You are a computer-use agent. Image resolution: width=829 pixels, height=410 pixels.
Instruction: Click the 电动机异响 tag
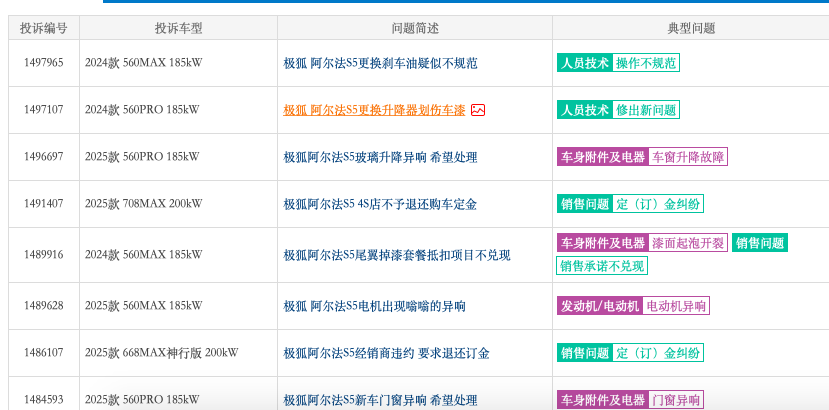coord(676,306)
